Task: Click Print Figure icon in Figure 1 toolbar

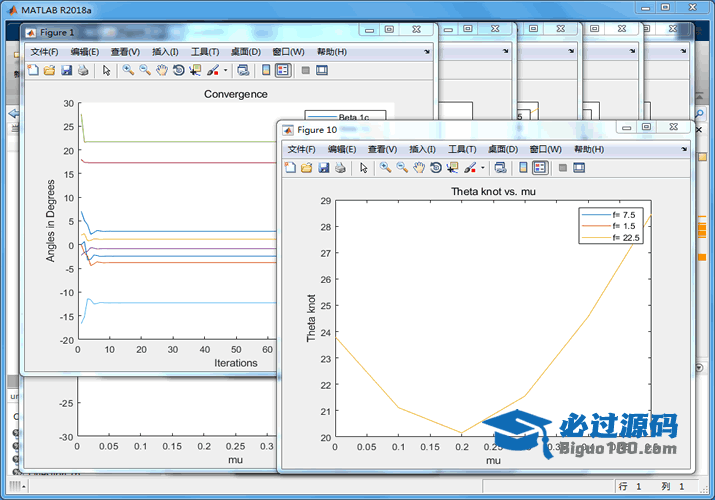Action: 83,70
